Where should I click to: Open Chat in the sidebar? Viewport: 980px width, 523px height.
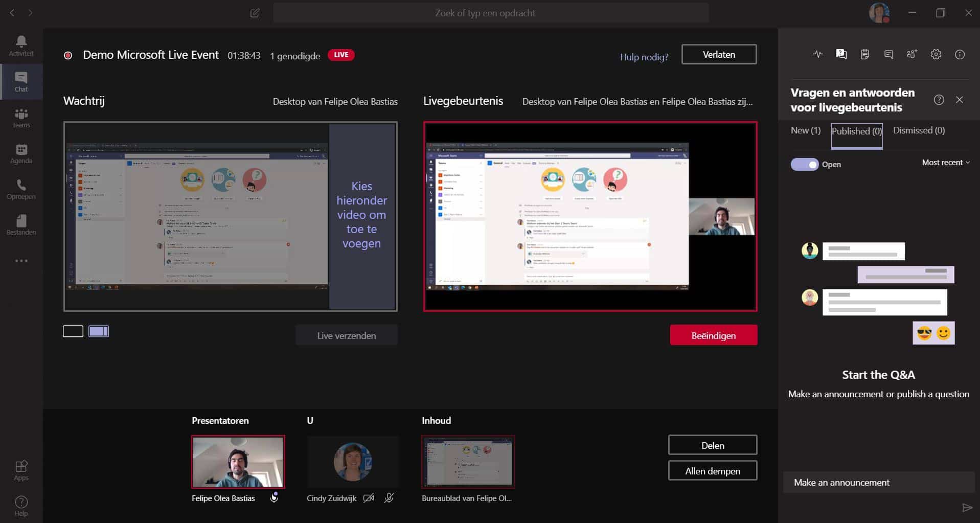21,81
